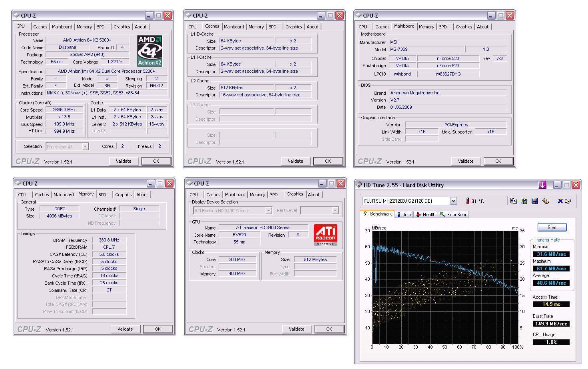The image size is (588, 369).
Task: Start the HD Tune benchmark
Action: [x=552, y=227]
